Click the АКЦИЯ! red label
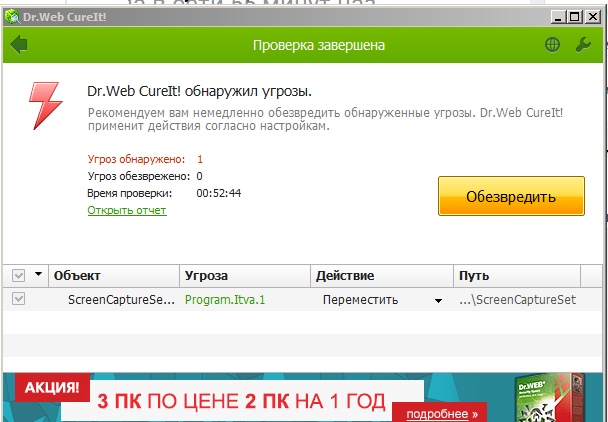Viewport: 608px width, 422px height. point(52,387)
